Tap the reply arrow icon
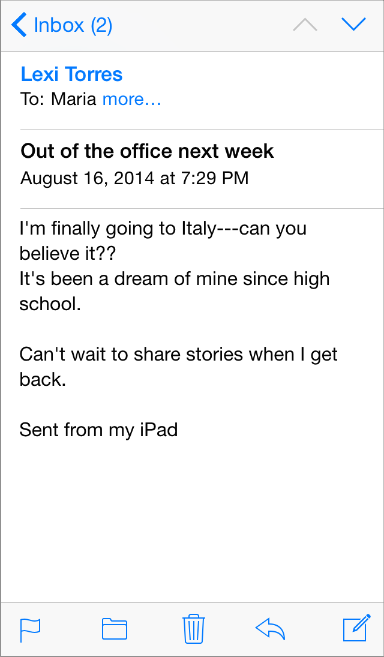Viewport: 384px width, 657px height. click(270, 629)
